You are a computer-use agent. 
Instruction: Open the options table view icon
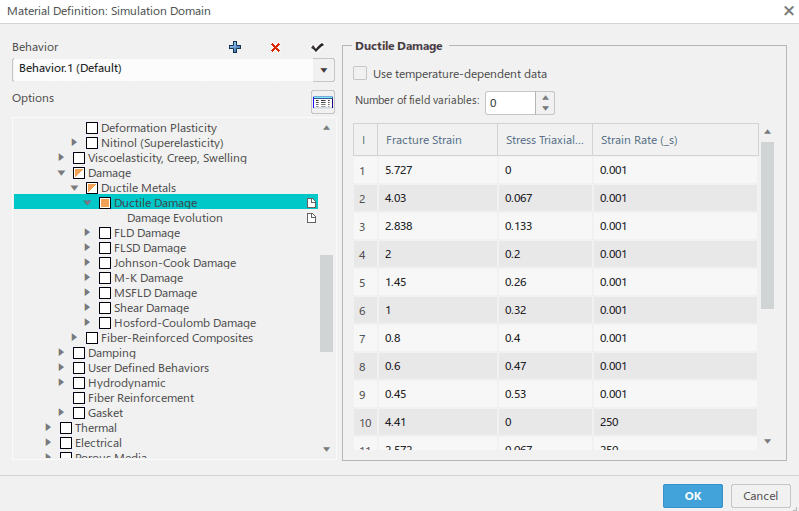point(323,103)
